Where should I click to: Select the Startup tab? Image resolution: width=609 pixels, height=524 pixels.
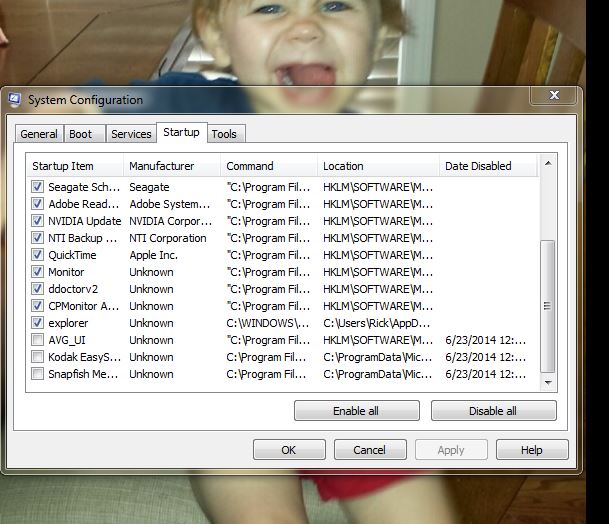181,132
